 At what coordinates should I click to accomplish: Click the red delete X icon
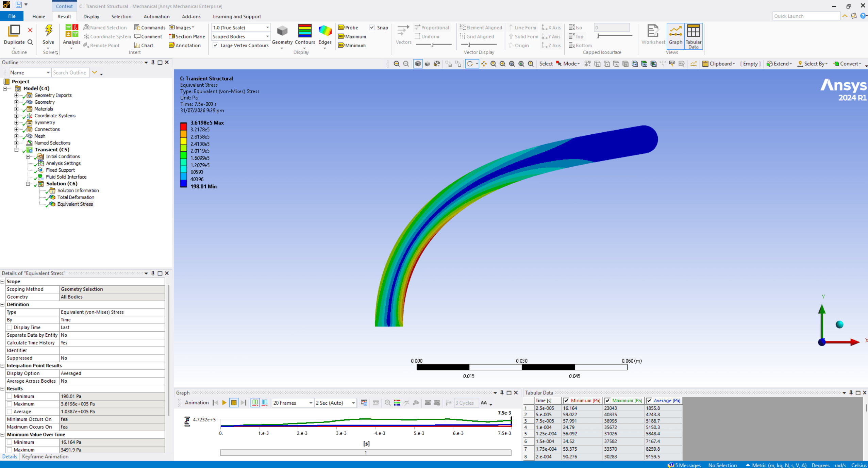coord(30,30)
